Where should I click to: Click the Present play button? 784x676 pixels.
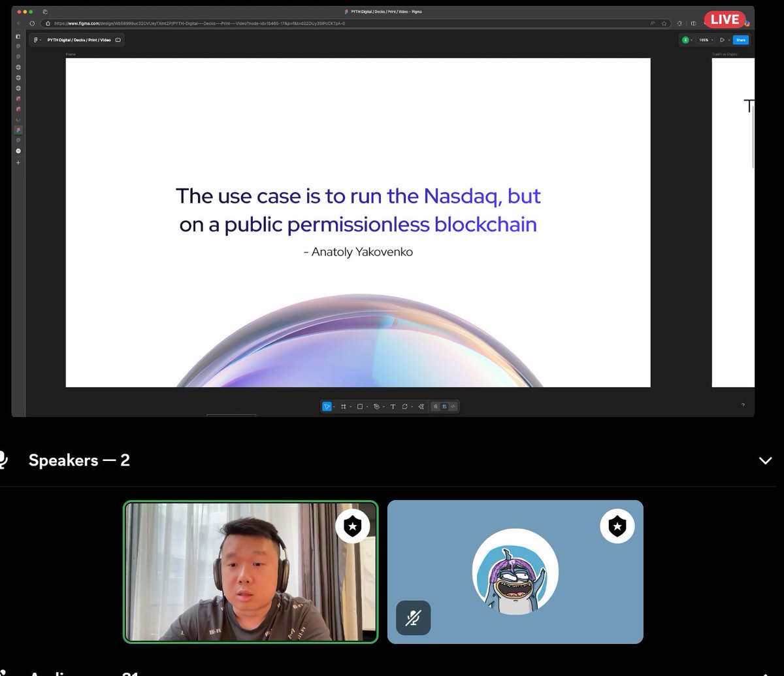tap(722, 40)
